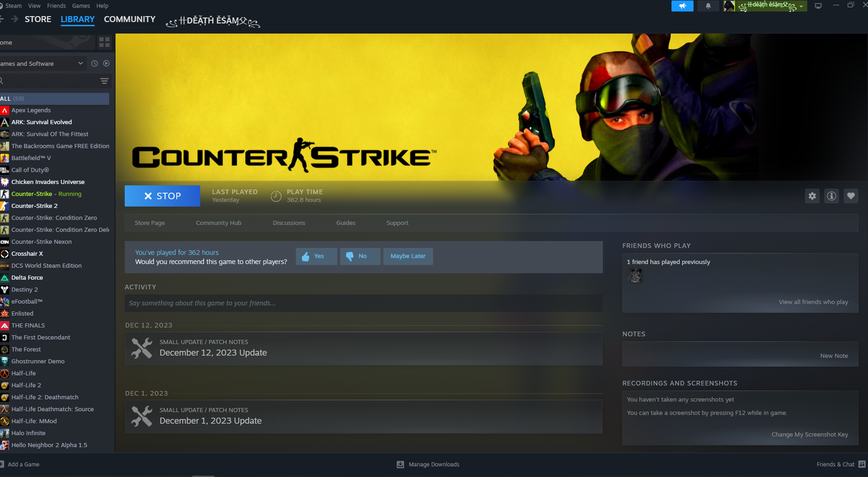The image size is (868, 477).
Task: Select Counter-Strike 2 in library list
Action: [35, 206]
